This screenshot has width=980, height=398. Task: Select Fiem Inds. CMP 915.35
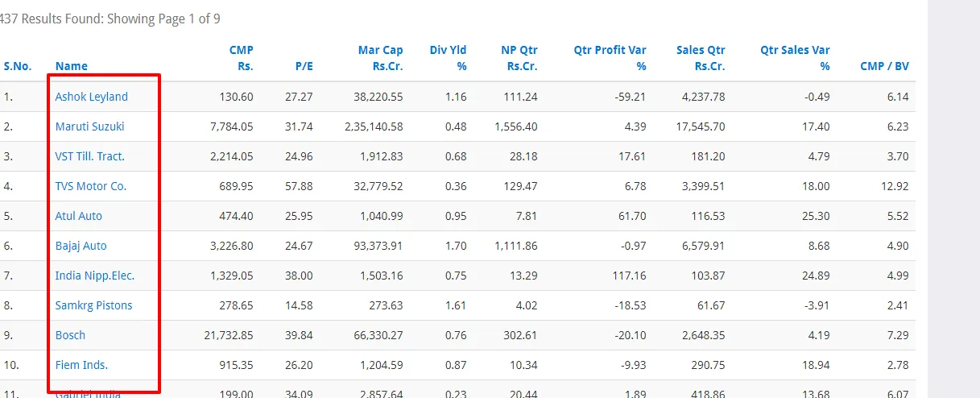[x=236, y=365]
